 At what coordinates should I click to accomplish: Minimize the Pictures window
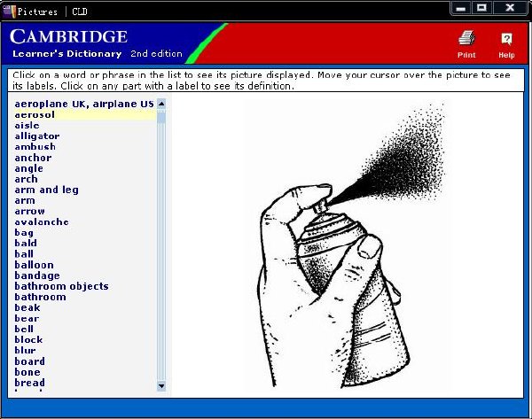pos(461,8)
